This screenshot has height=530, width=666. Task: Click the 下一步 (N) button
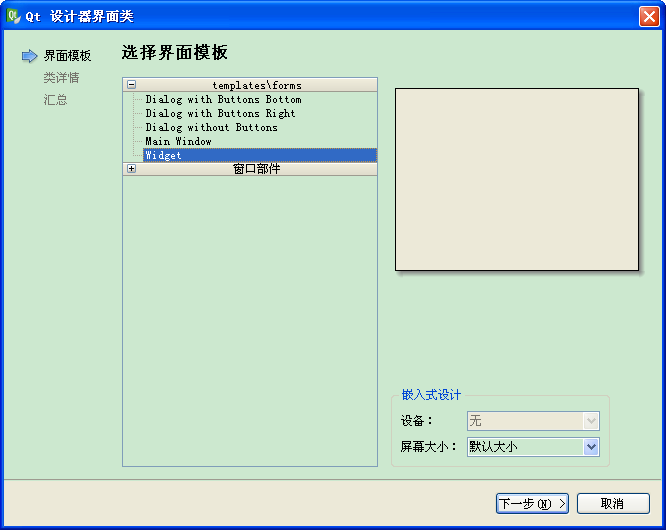(532, 504)
